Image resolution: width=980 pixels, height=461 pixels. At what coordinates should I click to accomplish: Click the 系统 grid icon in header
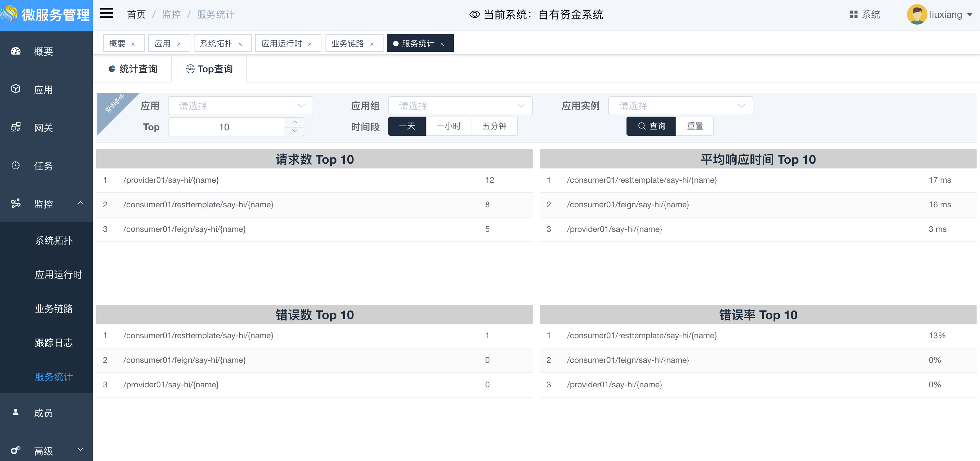pos(854,14)
